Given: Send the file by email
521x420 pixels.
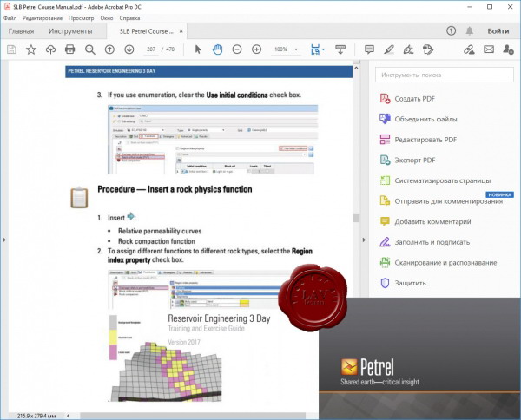Looking at the screenshot, I should tap(488, 49).
